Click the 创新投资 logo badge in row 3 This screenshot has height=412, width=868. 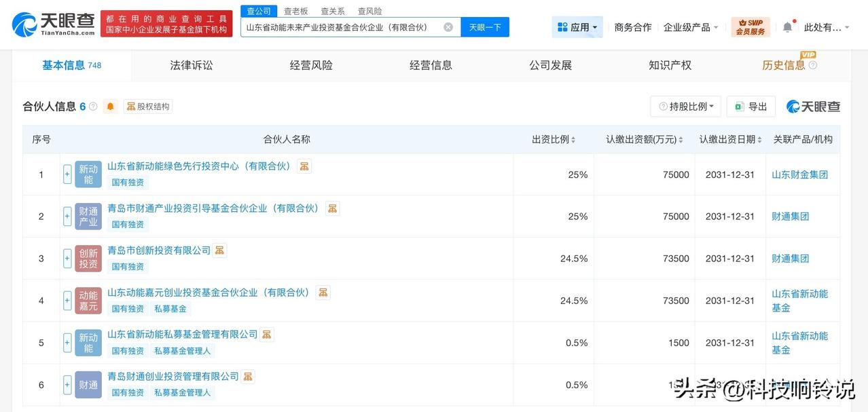pyautogui.click(x=88, y=259)
